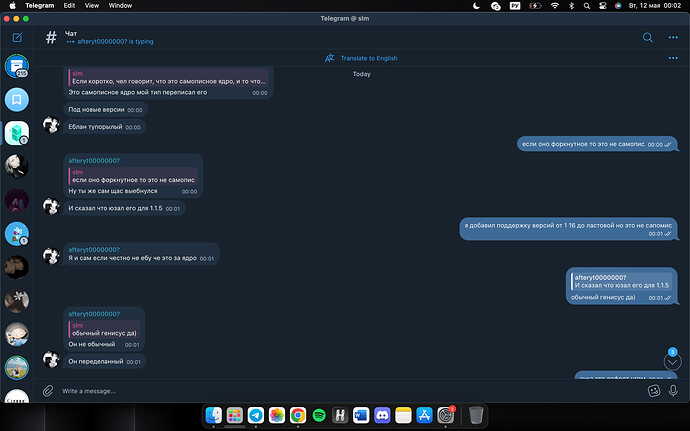
Task: Click Do Not Disturb moon icon in menu bar
Action: 476,6
